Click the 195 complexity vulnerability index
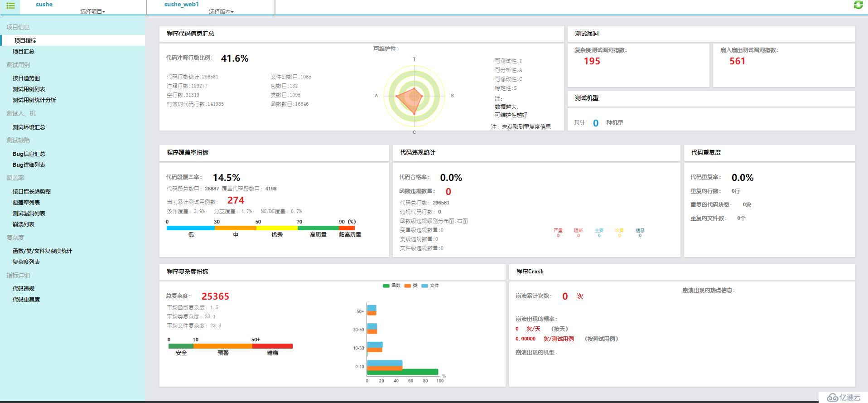 pyautogui.click(x=592, y=61)
